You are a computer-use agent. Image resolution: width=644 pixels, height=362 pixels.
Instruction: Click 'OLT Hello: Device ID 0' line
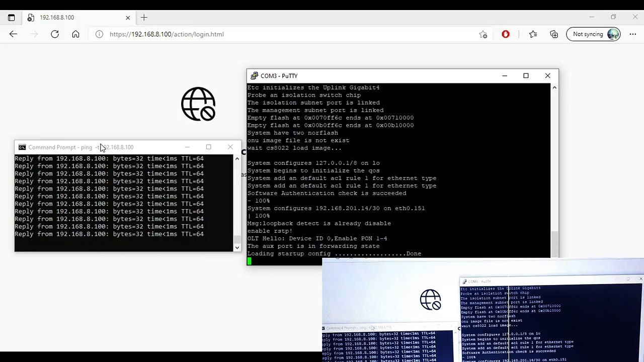click(317, 239)
